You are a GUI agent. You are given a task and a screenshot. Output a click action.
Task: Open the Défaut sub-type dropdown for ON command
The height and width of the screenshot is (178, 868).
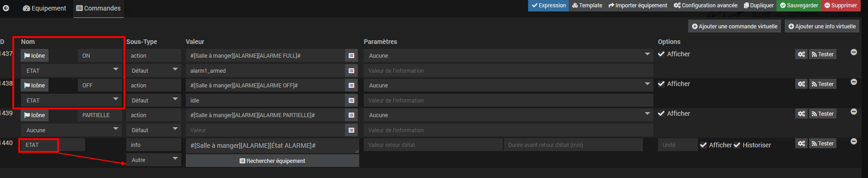point(154,70)
